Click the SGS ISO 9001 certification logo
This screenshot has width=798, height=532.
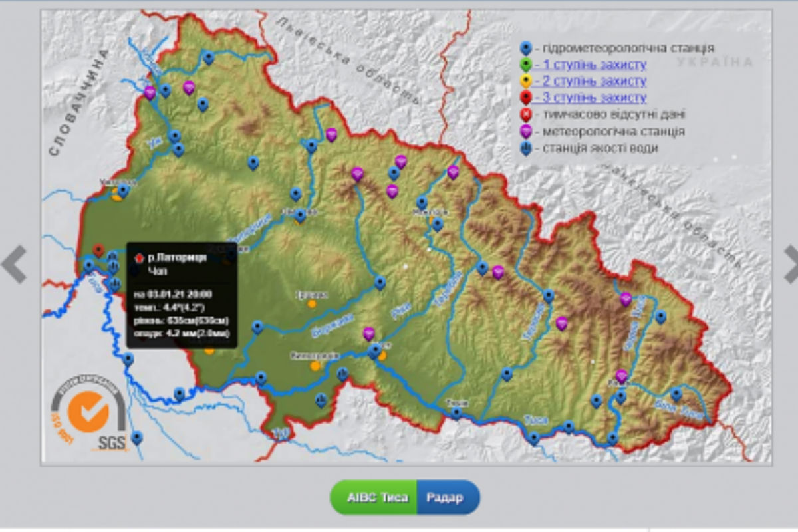(89, 415)
